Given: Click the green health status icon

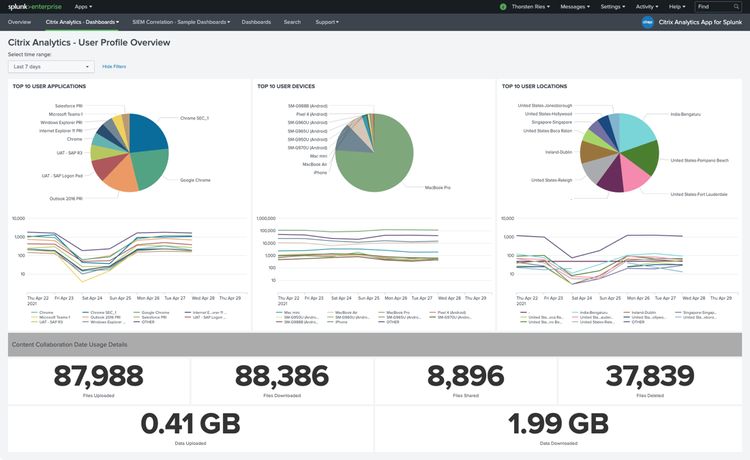Looking at the screenshot, I should [503, 7].
